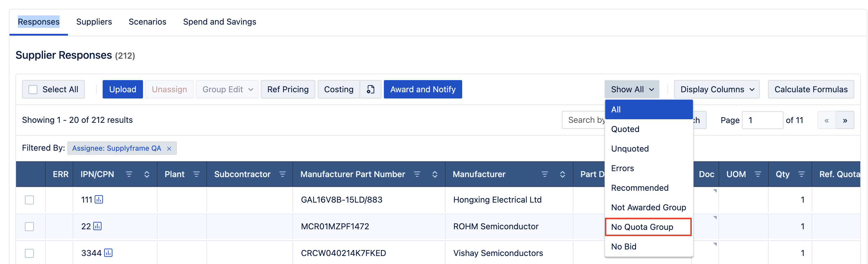
Task: Open the Group Edit dropdown
Action: click(227, 90)
